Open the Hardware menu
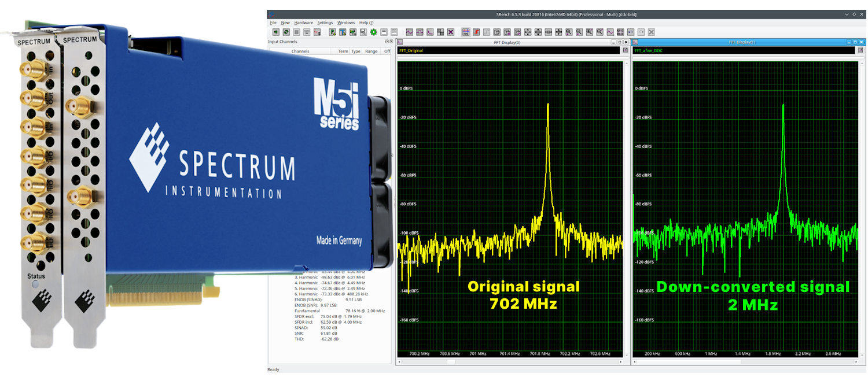The image size is (868, 381). pyautogui.click(x=304, y=23)
